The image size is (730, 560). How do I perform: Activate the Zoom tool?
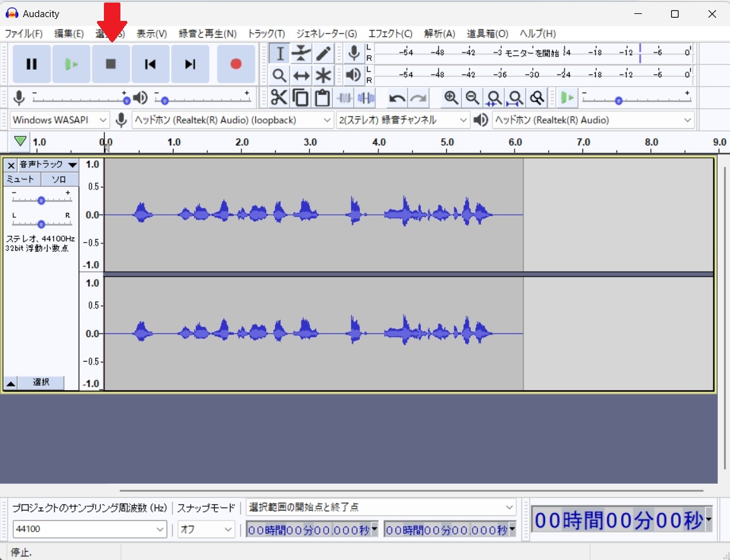click(x=279, y=75)
